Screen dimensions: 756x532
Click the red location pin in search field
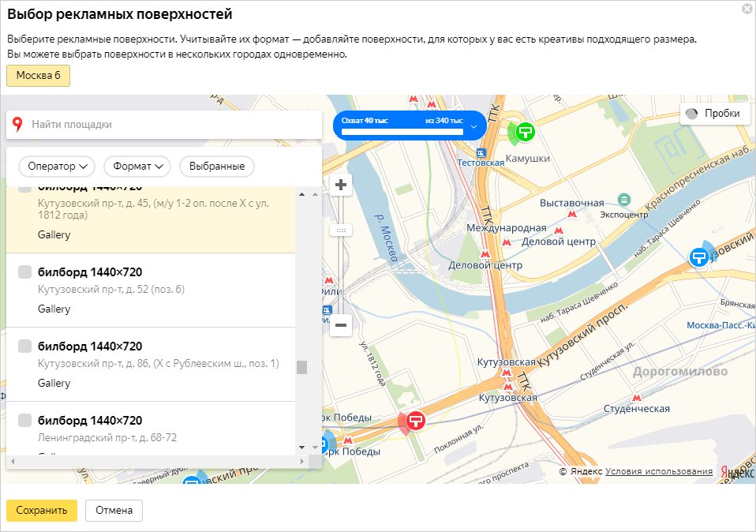[x=17, y=125]
